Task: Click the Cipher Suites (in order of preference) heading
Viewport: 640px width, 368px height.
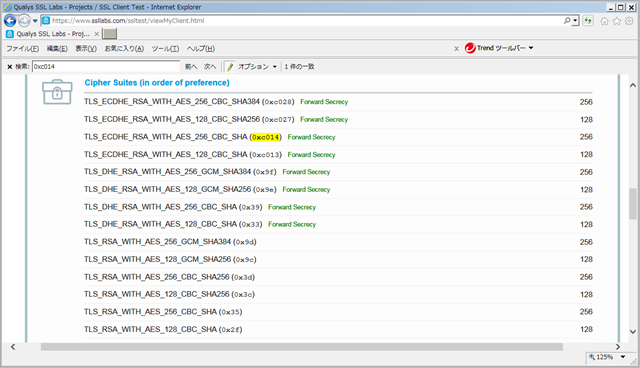Action: [x=157, y=82]
